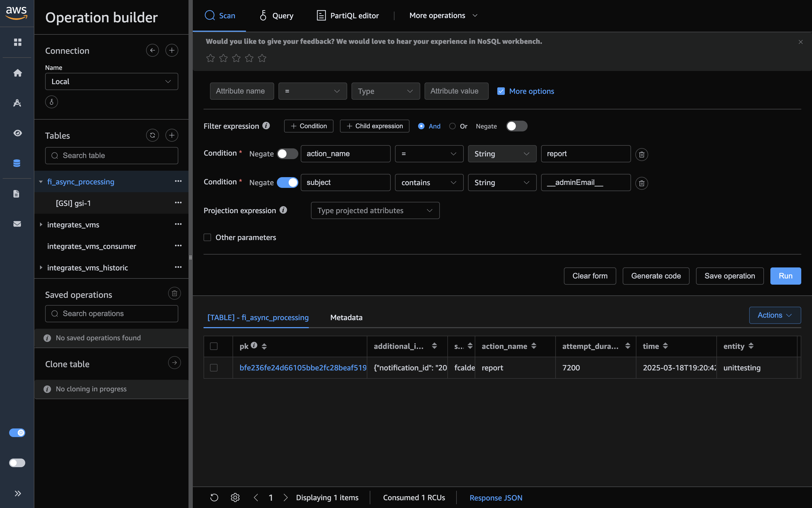This screenshot has height=508, width=812.
Task: Click the back arrow next to Connection
Action: tap(152, 51)
